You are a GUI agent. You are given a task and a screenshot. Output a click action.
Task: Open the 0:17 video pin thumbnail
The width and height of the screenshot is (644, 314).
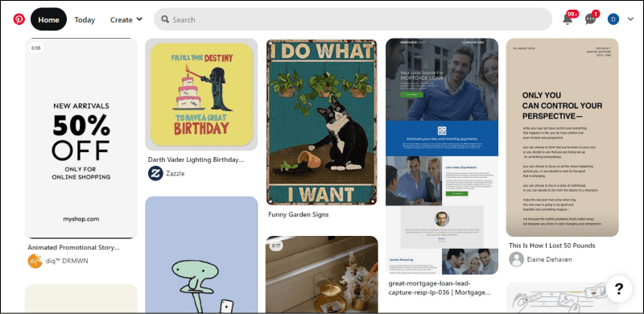coord(321,275)
